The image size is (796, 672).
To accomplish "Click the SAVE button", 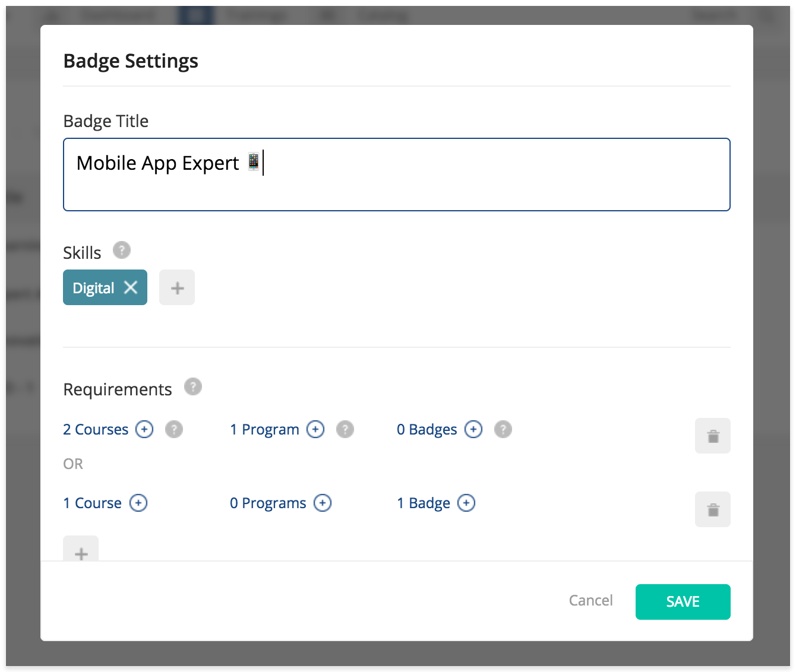I will (x=683, y=602).
